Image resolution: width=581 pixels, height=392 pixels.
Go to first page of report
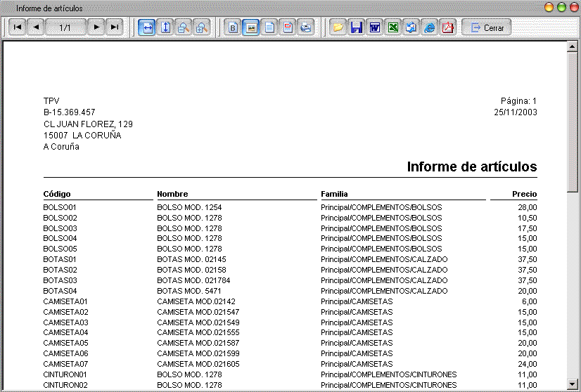18,27
